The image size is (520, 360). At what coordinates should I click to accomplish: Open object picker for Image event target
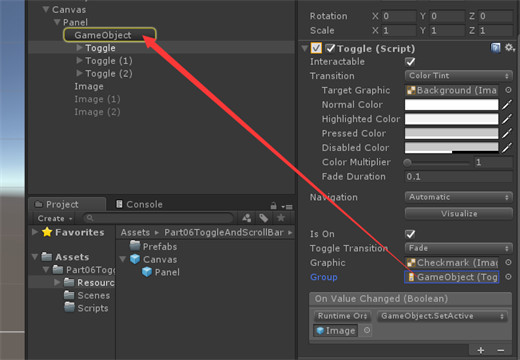[x=367, y=330]
